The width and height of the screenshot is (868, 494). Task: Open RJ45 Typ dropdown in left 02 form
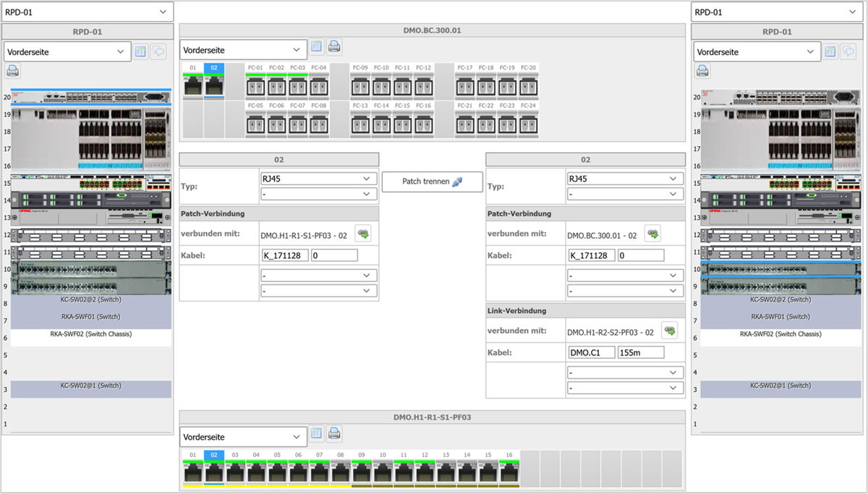click(318, 179)
